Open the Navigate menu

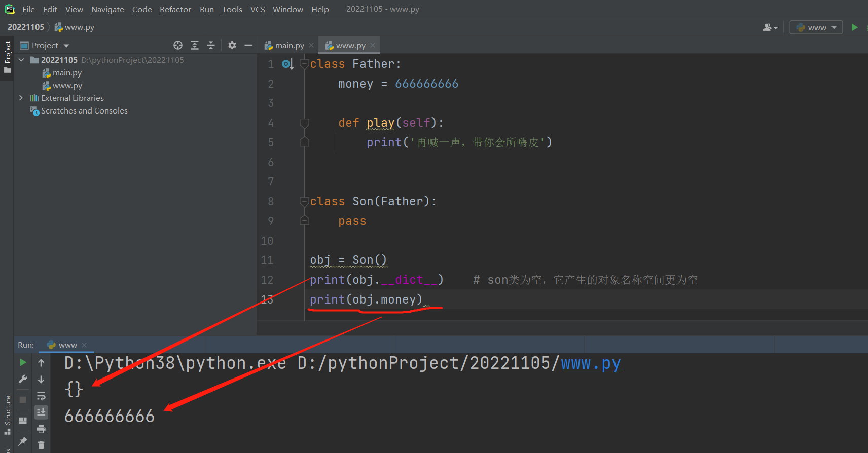(x=107, y=9)
